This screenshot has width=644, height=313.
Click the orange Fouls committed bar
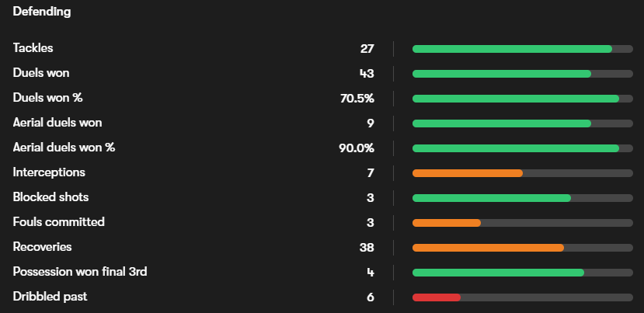click(x=447, y=223)
